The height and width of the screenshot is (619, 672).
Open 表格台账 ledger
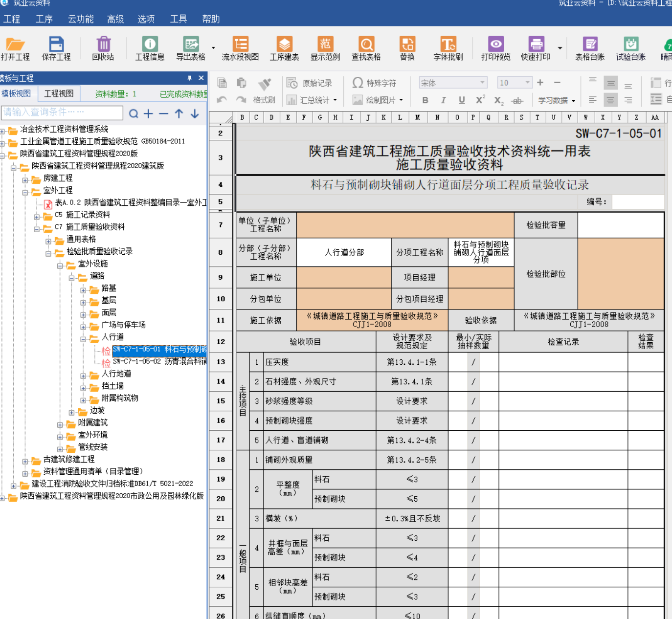[590, 48]
